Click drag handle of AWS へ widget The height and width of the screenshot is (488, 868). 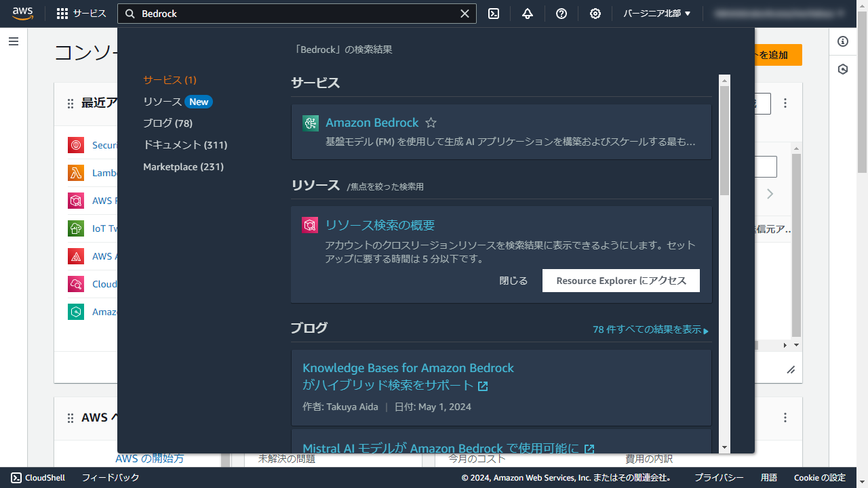(x=71, y=418)
